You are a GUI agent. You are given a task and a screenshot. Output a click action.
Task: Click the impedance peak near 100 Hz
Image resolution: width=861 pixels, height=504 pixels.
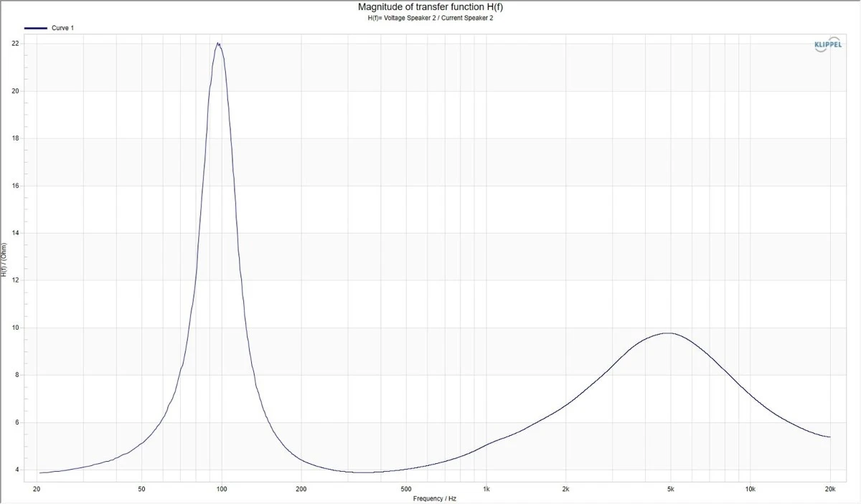tap(218, 44)
